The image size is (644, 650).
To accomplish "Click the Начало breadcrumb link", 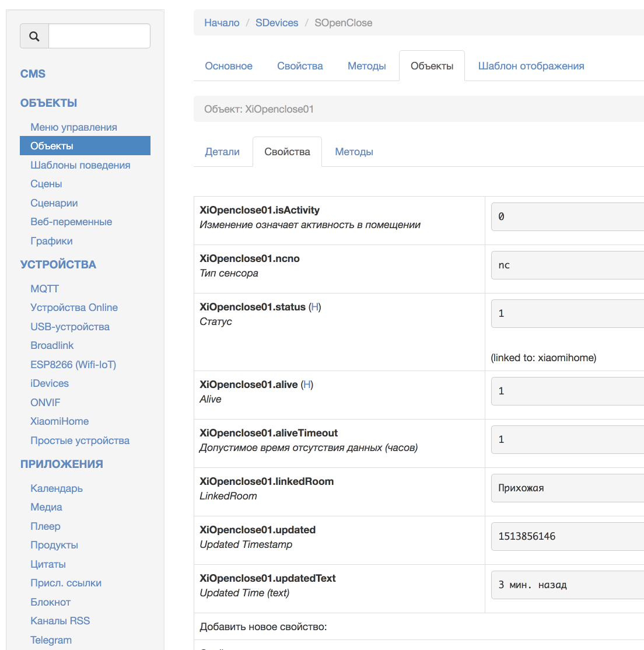I will (222, 23).
